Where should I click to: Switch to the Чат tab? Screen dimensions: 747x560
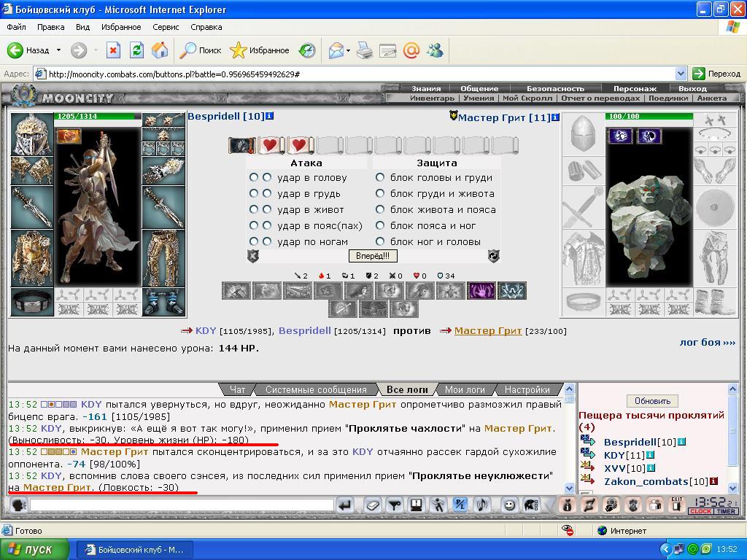[237, 389]
